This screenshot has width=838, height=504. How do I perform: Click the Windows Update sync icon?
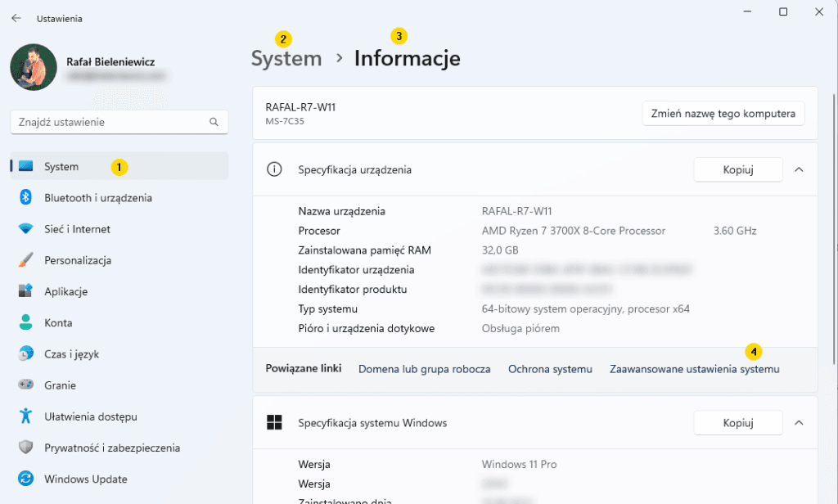point(26,479)
